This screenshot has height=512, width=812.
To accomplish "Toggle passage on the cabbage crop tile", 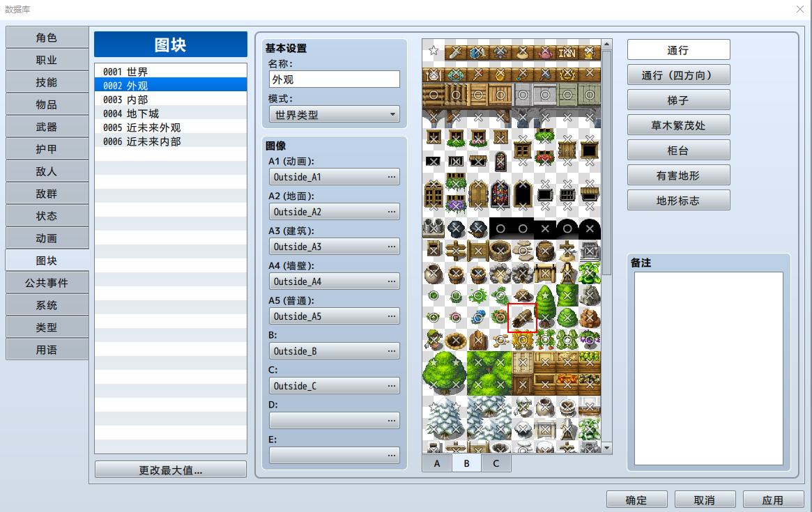I will (x=568, y=341).
